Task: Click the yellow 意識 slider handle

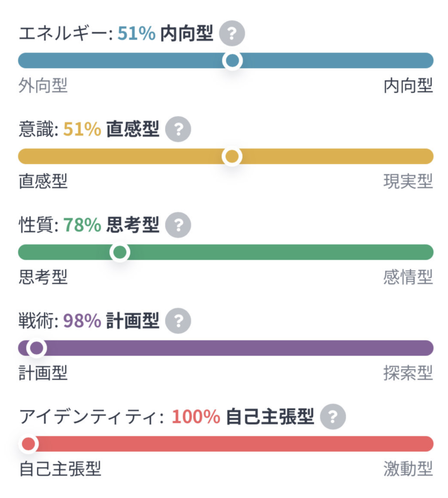Action: point(233,157)
